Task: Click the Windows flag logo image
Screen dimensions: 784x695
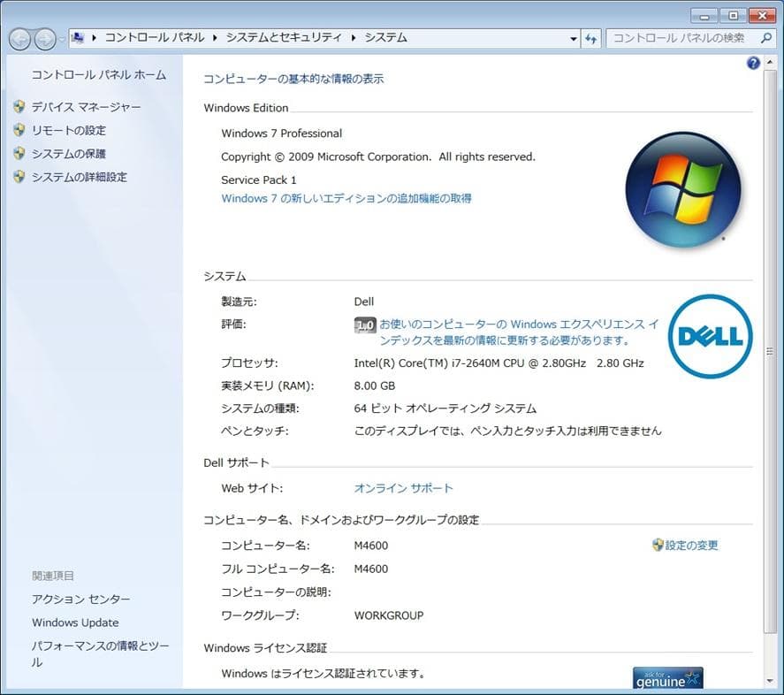Action: pyautogui.click(x=683, y=188)
